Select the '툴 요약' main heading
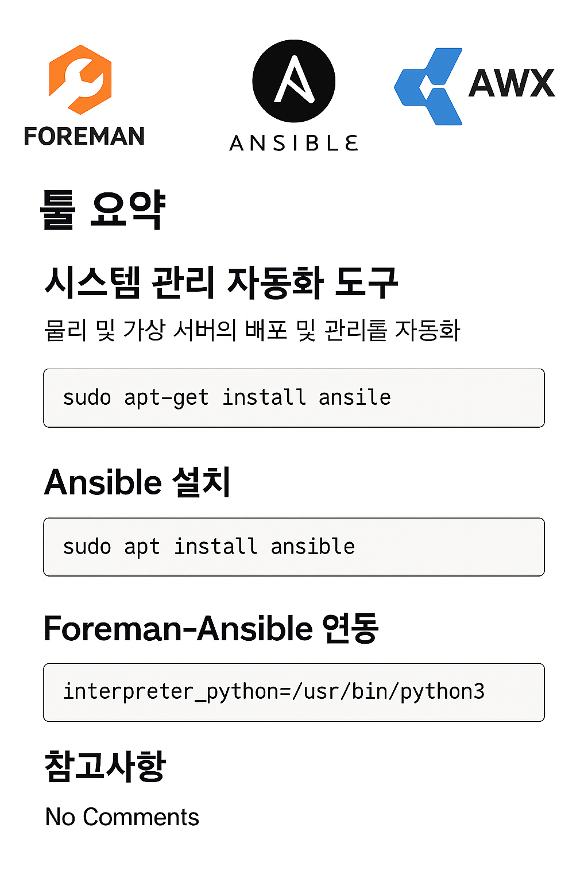The image size is (588, 882). point(103,210)
